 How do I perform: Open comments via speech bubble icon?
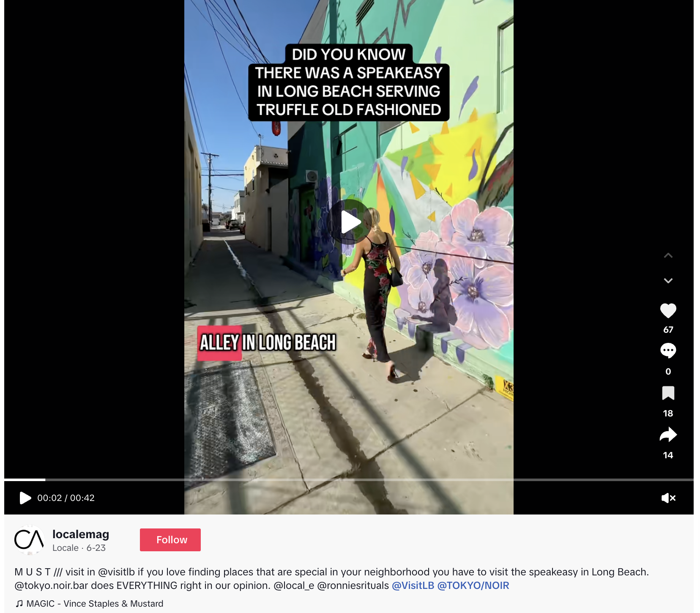click(668, 351)
